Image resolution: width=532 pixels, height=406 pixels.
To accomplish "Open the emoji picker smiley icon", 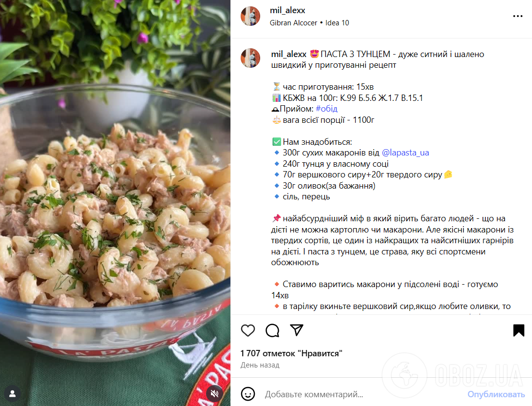I will click(x=247, y=394).
